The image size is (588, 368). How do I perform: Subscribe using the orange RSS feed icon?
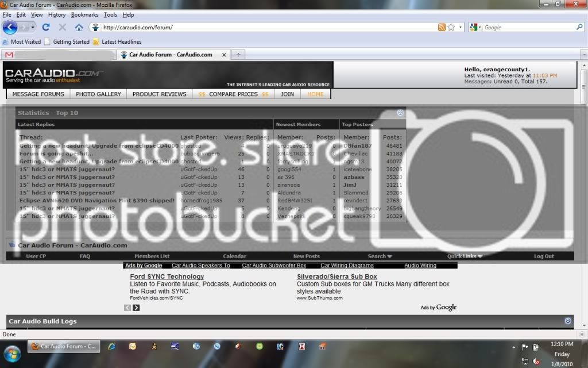[442, 28]
